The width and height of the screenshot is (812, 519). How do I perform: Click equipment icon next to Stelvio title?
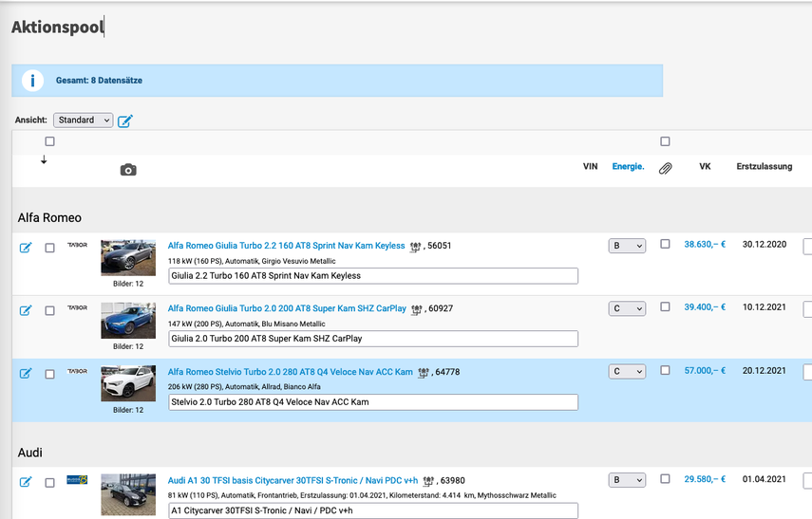tap(425, 373)
